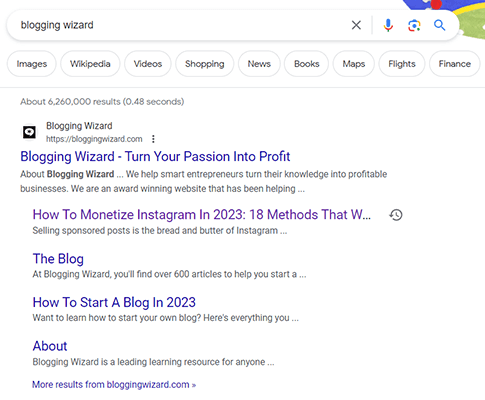
Task: Click More results from bloggingwizard.com
Action: coord(114,384)
